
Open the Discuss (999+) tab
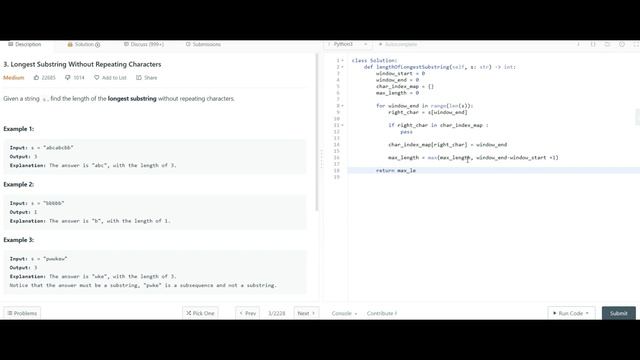(x=144, y=44)
